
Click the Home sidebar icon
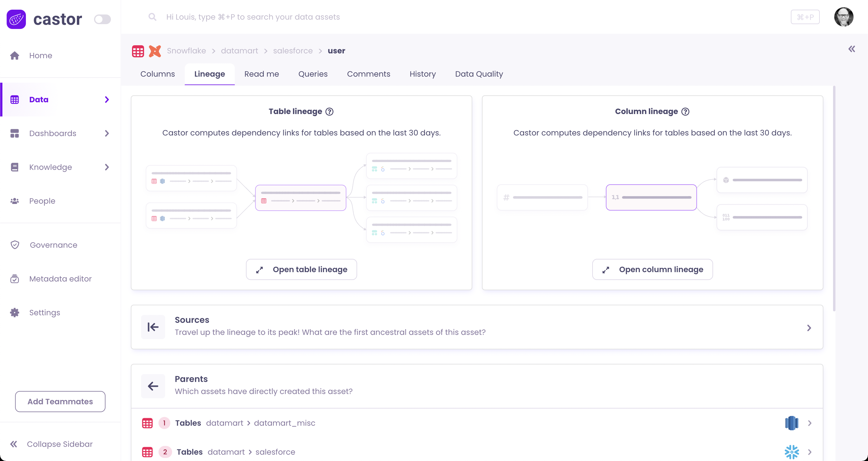[14, 56]
